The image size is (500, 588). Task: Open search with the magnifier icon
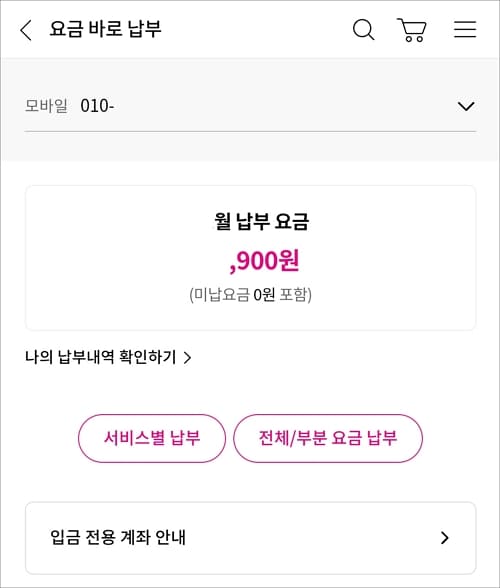(x=363, y=30)
